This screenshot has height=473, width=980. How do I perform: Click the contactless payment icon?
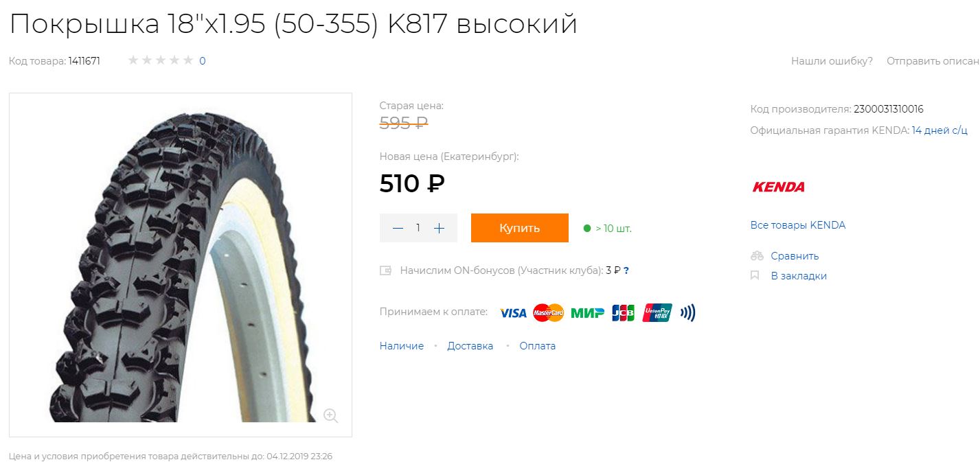point(687,313)
